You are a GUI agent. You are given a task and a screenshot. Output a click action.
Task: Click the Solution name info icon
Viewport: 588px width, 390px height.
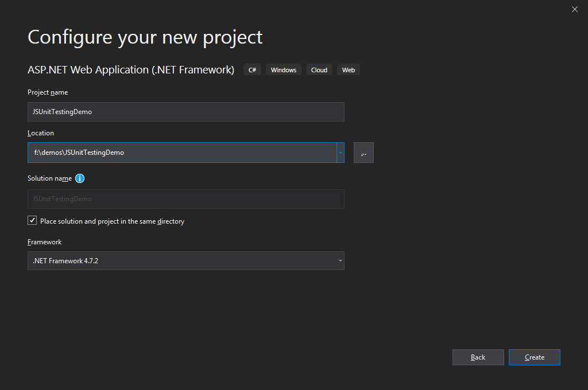point(80,178)
